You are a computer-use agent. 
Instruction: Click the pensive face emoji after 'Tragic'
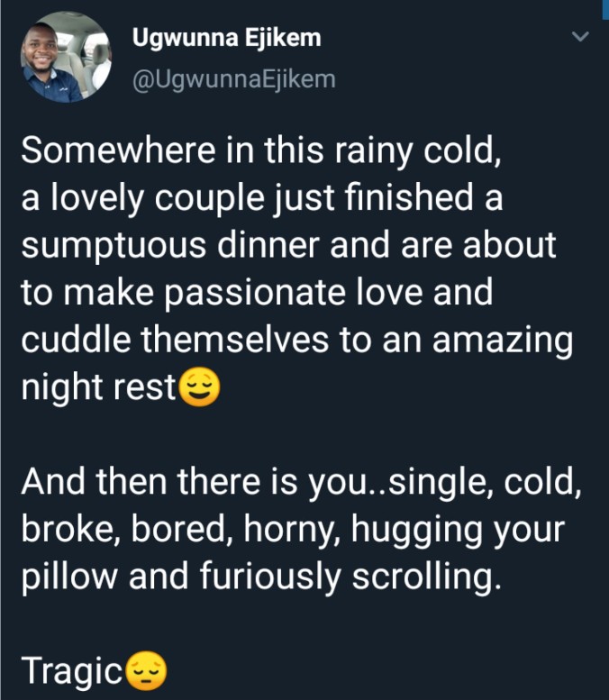click(x=147, y=671)
